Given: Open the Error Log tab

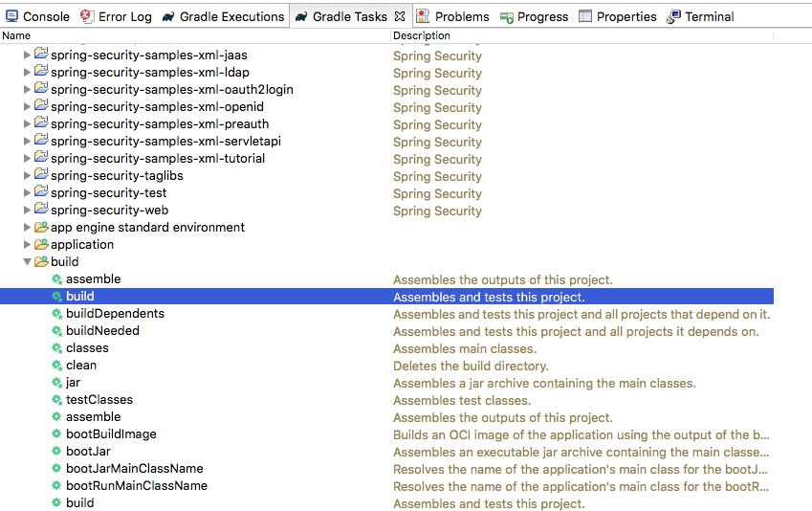Looking at the screenshot, I should (117, 16).
